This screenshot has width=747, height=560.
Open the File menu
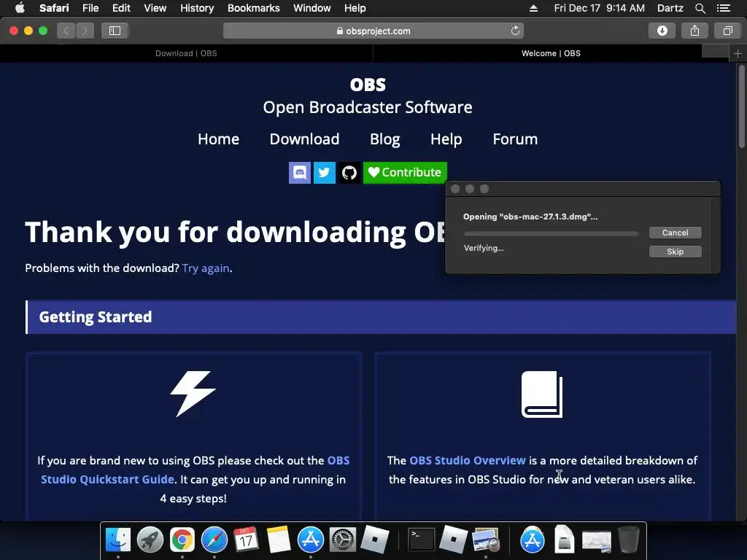point(90,8)
